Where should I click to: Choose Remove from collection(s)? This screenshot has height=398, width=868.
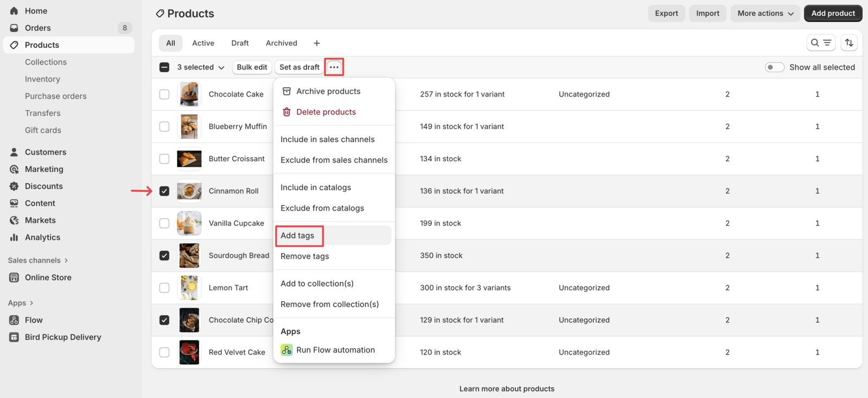(x=334, y=304)
